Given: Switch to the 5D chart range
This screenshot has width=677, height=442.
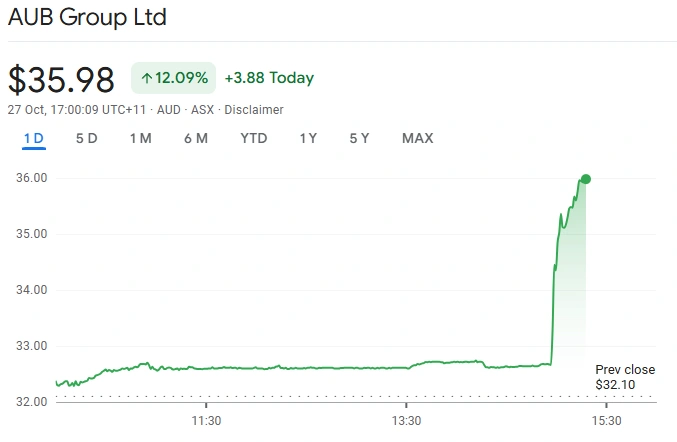Looking at the screenshot, I should pos(87,138).
